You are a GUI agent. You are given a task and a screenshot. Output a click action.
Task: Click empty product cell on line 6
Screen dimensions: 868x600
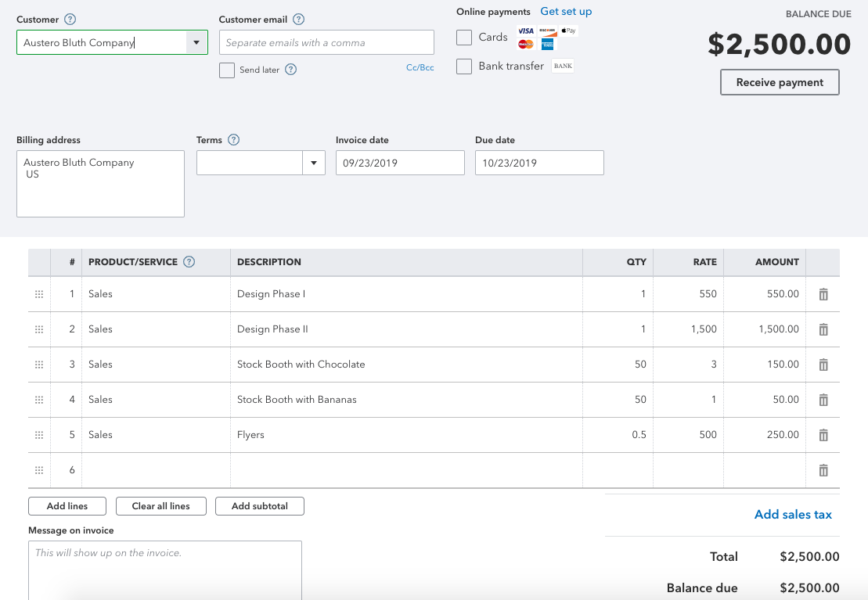[156, 470]
